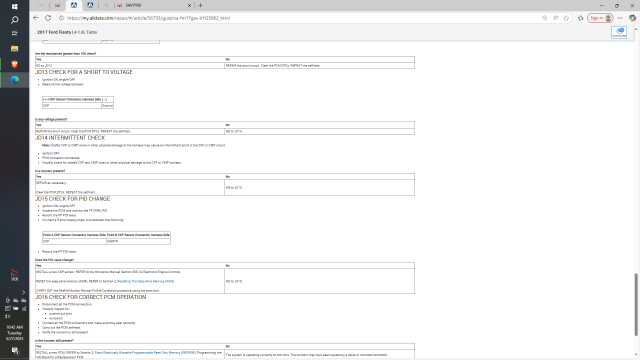Open the Copilot sidebar icon

[632, 18]
